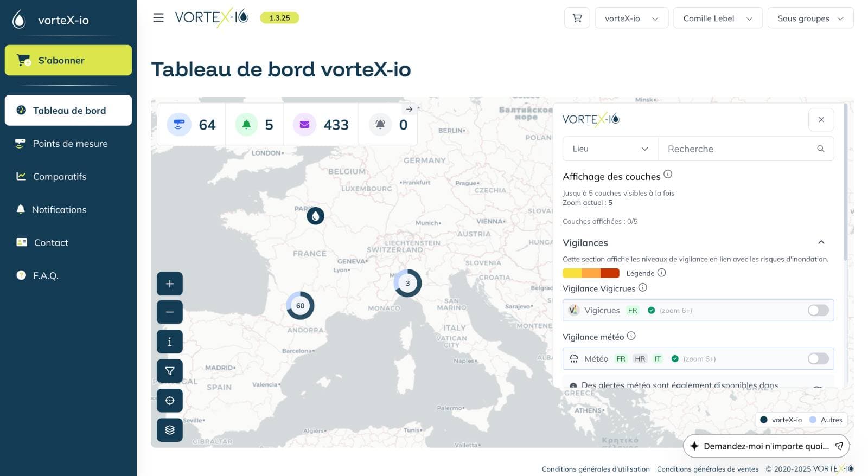Open the map layers stack button
This screenshot has height=476, width=868.
(x=170, y=430)
